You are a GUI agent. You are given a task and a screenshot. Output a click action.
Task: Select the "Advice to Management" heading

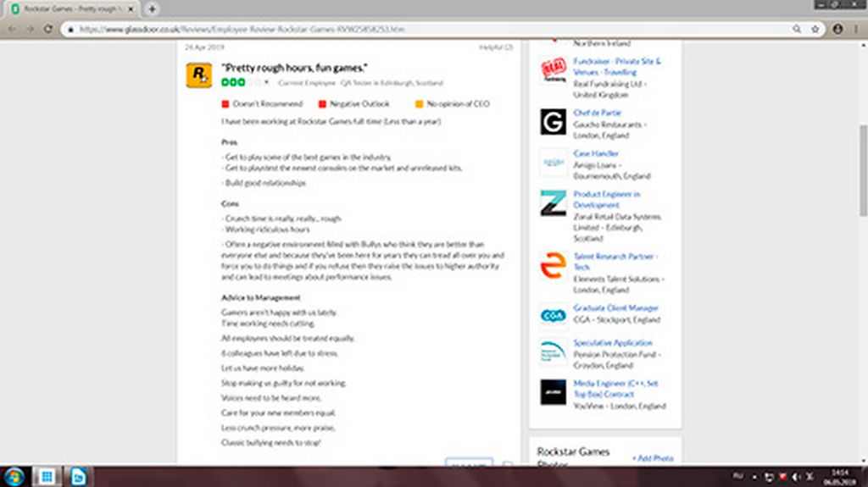point(261,297)
